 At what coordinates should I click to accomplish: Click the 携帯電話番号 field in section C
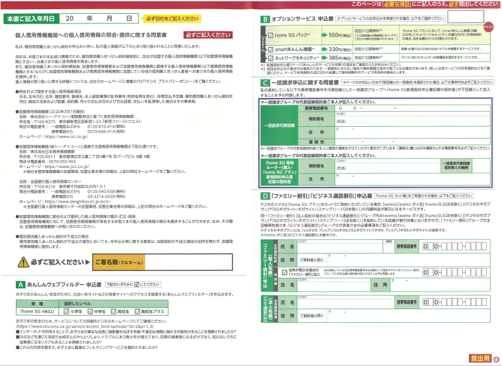413,108
